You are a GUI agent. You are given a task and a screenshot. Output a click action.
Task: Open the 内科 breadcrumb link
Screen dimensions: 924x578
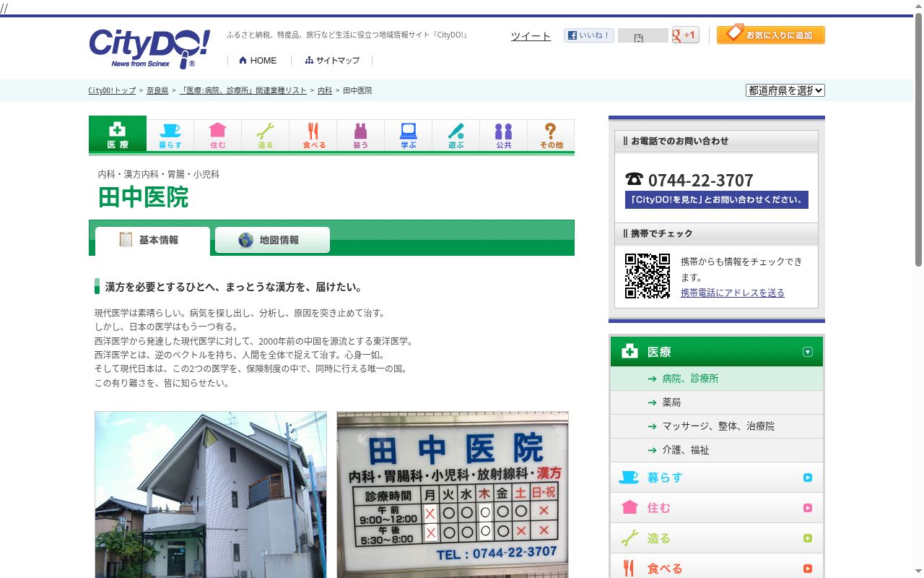[325, 90]
